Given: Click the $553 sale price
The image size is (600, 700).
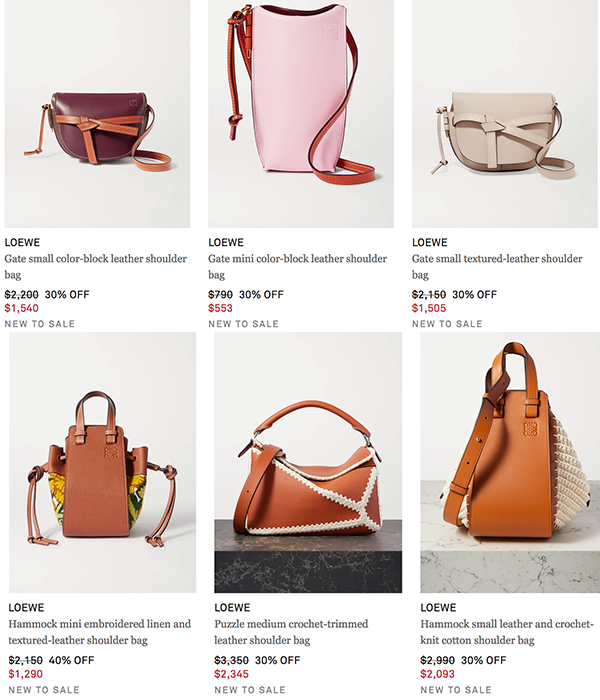Looking at the screenshot, I should [x=221, y=308].
